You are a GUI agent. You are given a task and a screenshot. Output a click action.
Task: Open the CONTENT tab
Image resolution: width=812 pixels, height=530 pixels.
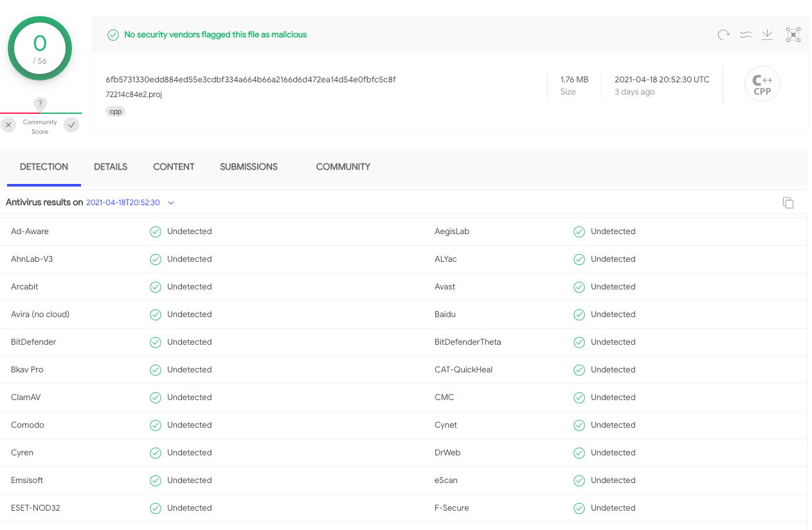174,167
